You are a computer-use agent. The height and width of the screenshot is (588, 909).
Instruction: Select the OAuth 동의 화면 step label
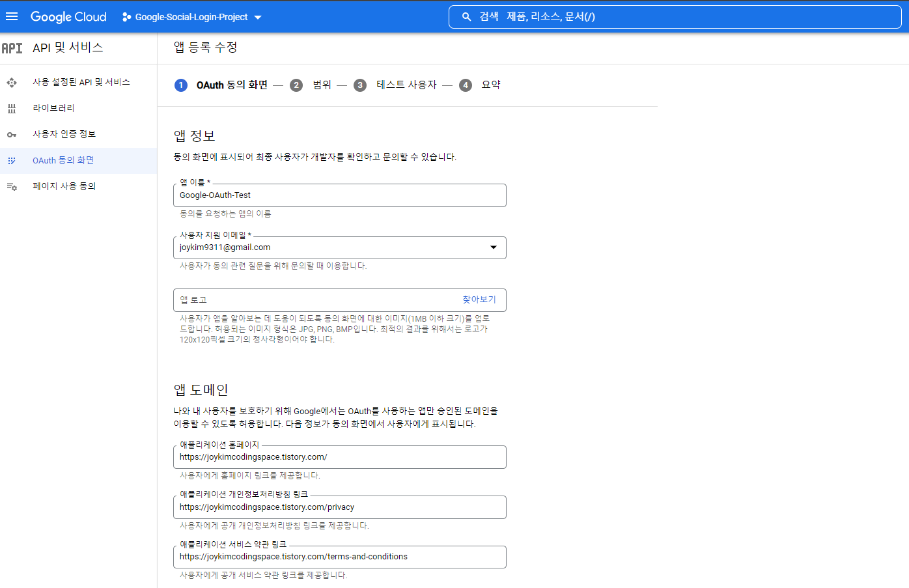click(232, 85)
